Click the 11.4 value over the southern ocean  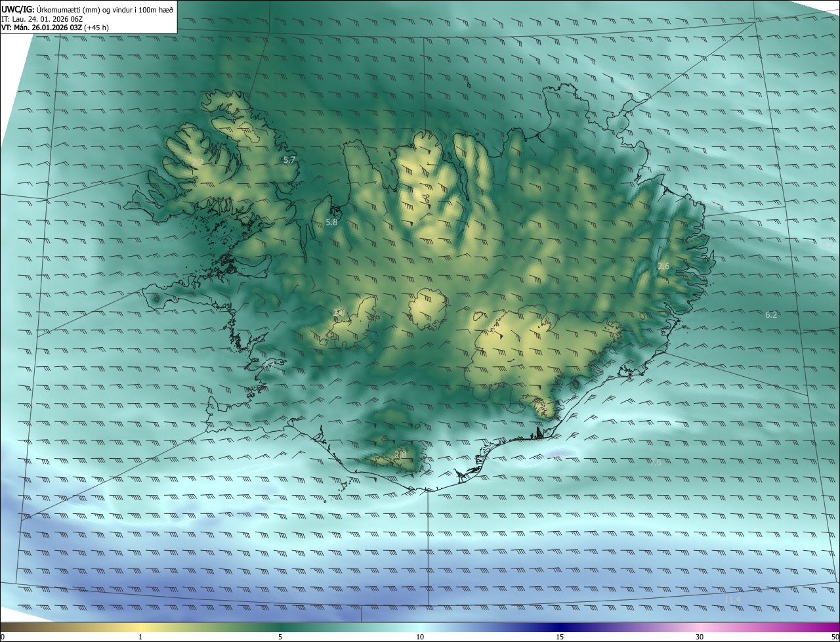732,600
